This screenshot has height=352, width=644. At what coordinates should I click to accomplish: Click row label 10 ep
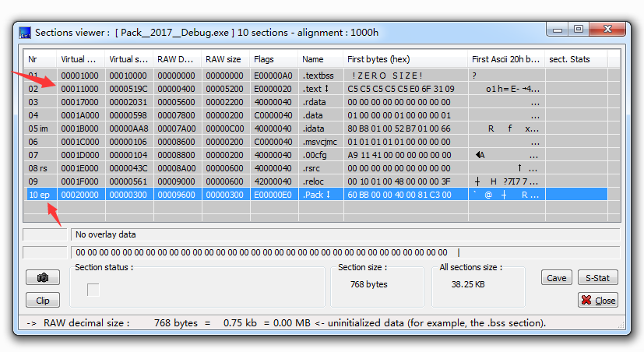tap(39, 195)
